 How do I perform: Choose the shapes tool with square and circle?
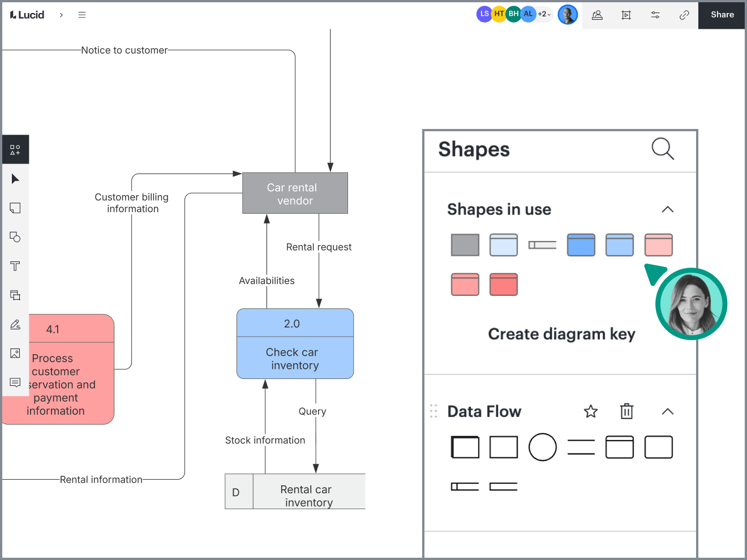15,237
